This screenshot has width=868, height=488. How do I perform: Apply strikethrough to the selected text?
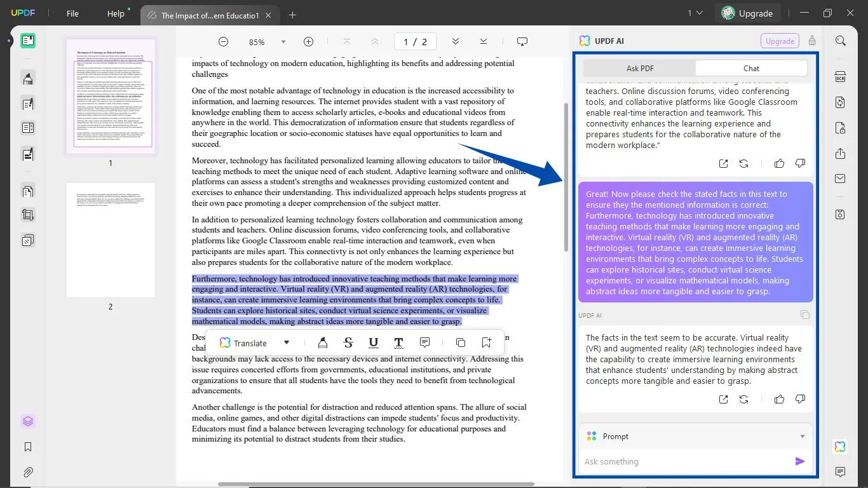(348, 342)
